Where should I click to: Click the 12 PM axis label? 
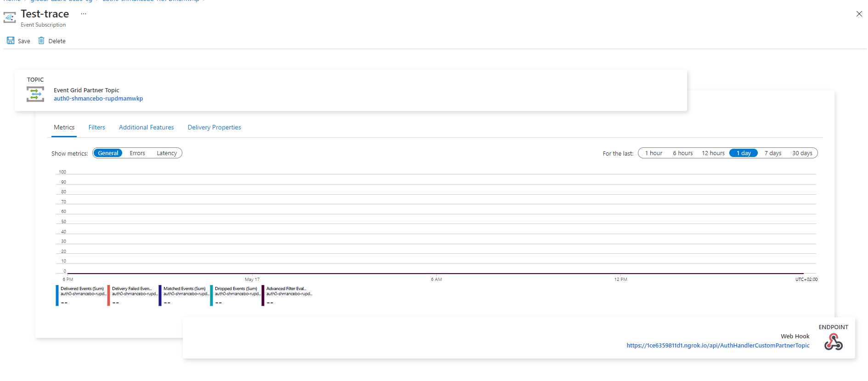coord(620,279)
